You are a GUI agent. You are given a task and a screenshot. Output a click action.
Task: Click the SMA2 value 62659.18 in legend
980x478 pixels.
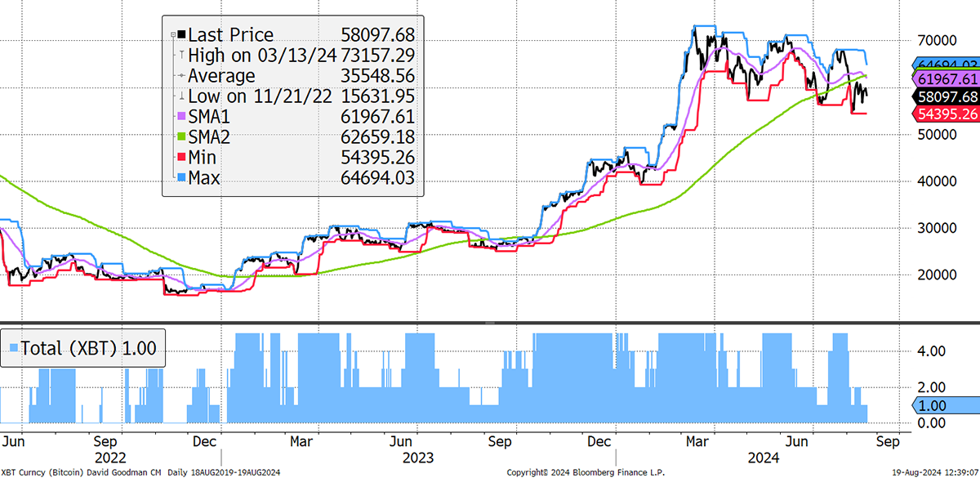378,137
